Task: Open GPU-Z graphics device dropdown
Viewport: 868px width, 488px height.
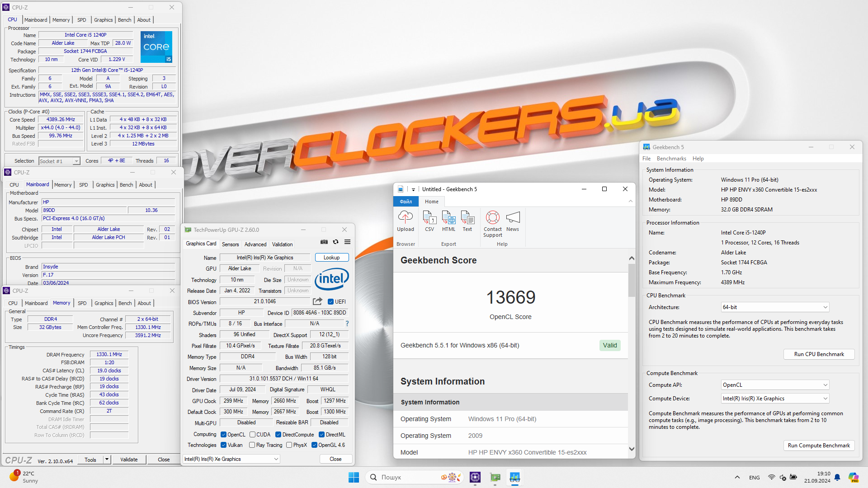Action: [231, 459]
